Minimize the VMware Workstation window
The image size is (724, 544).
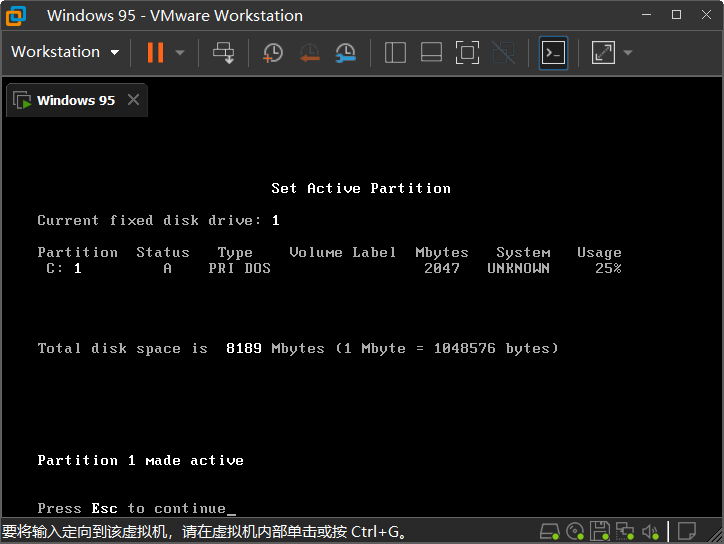point(646,15)
